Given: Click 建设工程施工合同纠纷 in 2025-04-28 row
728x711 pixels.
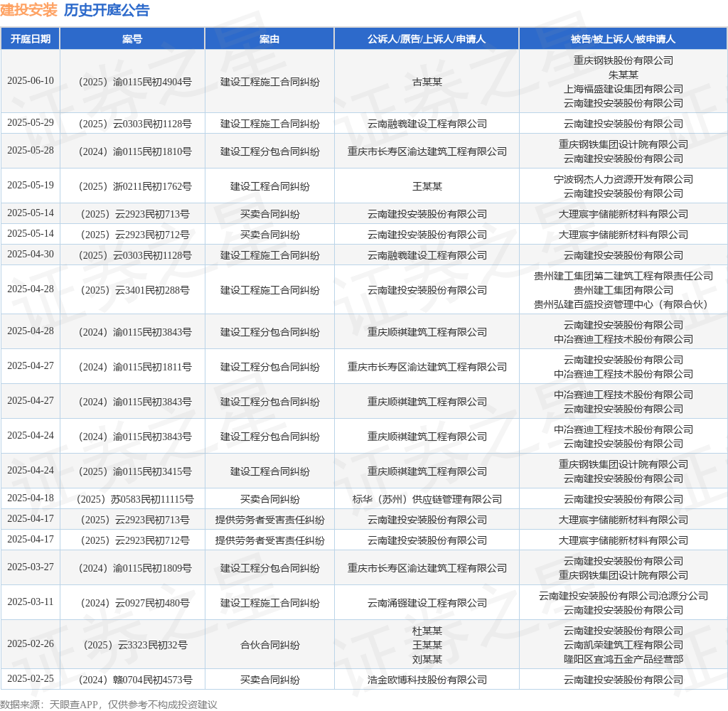Looking at the screenshot, I should pyautogui.click(x=269, y=290).
